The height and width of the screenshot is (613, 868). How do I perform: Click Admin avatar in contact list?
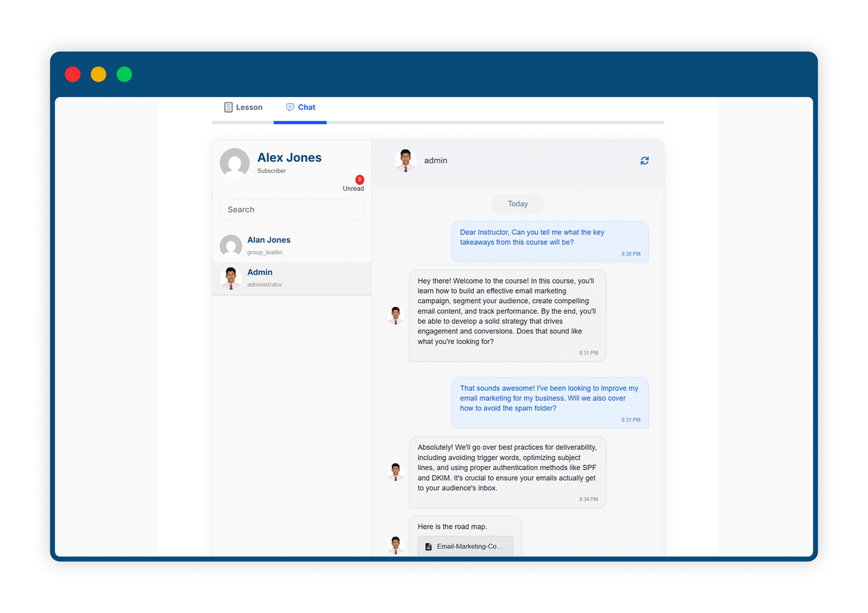click(231, 278)
